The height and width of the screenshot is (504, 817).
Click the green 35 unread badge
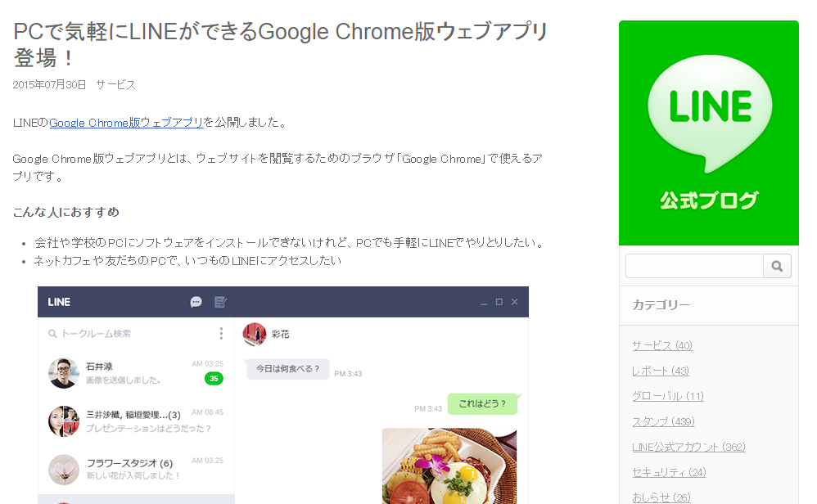(x=214, y=379)
